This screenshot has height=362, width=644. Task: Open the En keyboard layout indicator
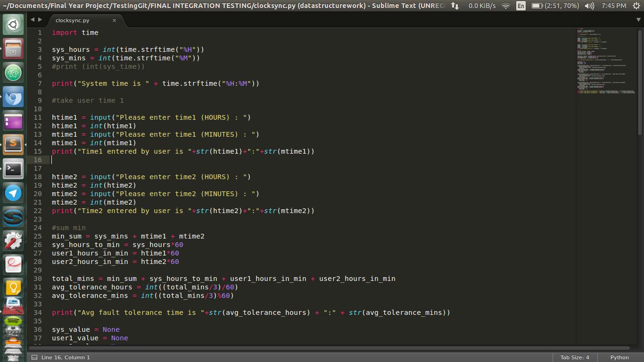520,6
